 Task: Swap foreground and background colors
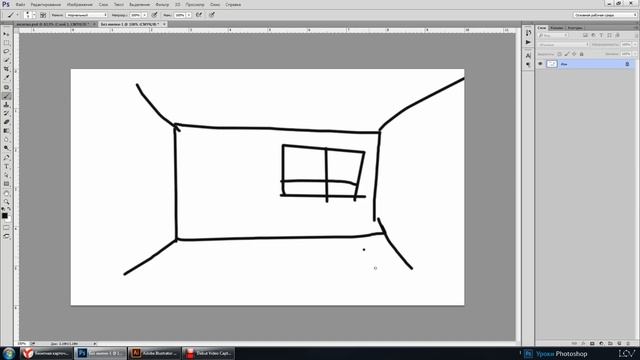pos(9,209)
